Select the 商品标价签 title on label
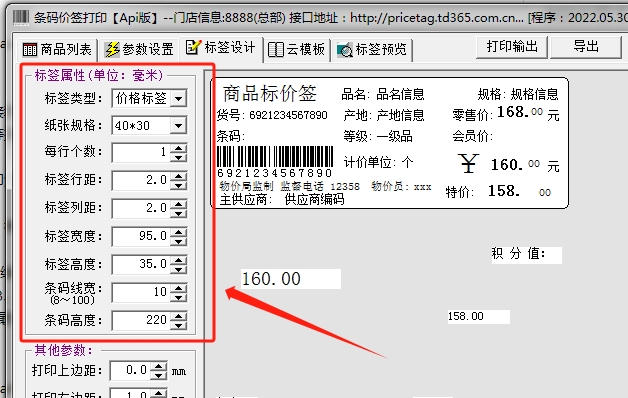628x398 pixels. (x=270, y=94)
